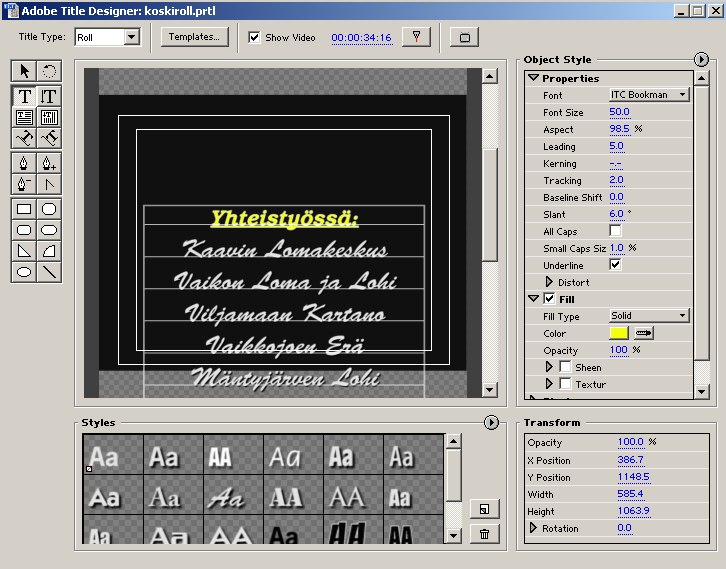
Task: Select the Delete Anchor Point tool
Action: tap(24, 184)
